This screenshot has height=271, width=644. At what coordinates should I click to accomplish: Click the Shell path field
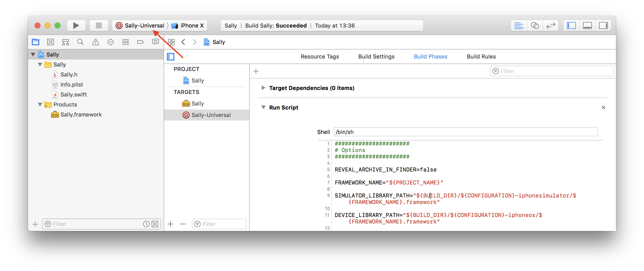(x=466, y=132)
